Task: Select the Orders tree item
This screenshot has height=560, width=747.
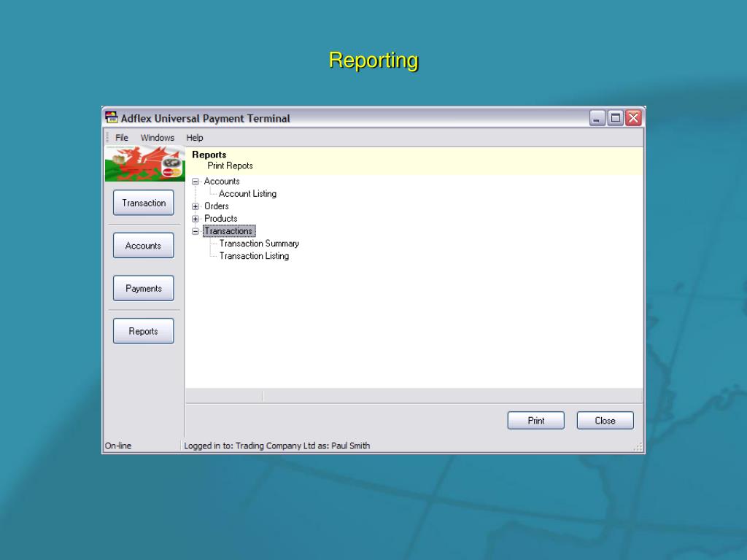Action: [216, 206]
